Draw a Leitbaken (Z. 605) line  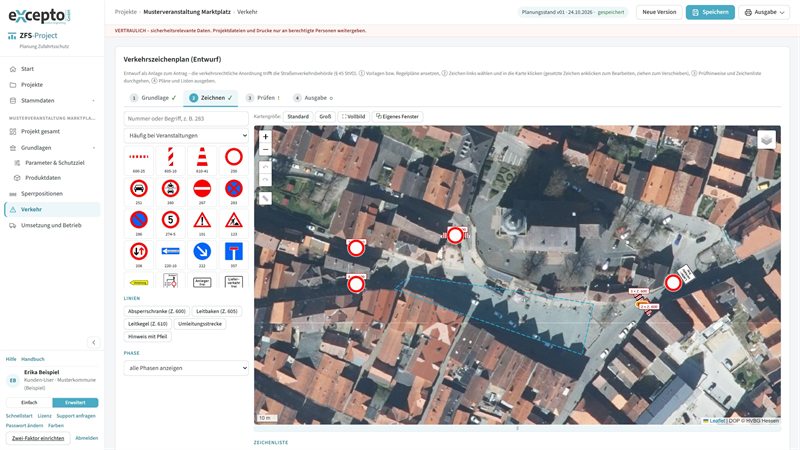(x=217, y=311)
